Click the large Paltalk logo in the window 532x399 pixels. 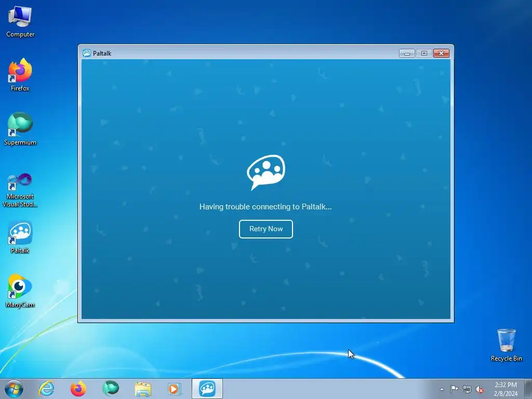pos(265,172)
